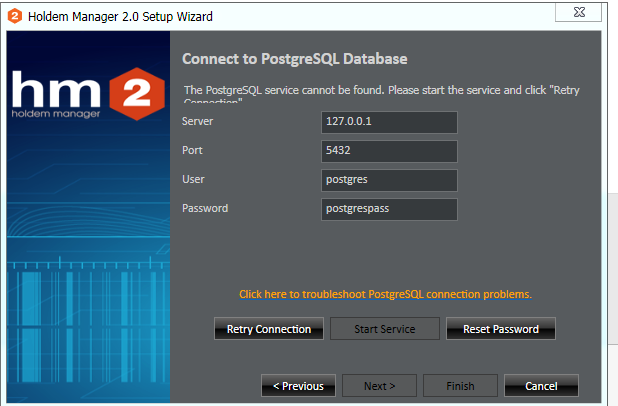Select the 'Connect to PostgreSQL Database' heading
This screenshot has height=406, width=618.
(294, 59)
